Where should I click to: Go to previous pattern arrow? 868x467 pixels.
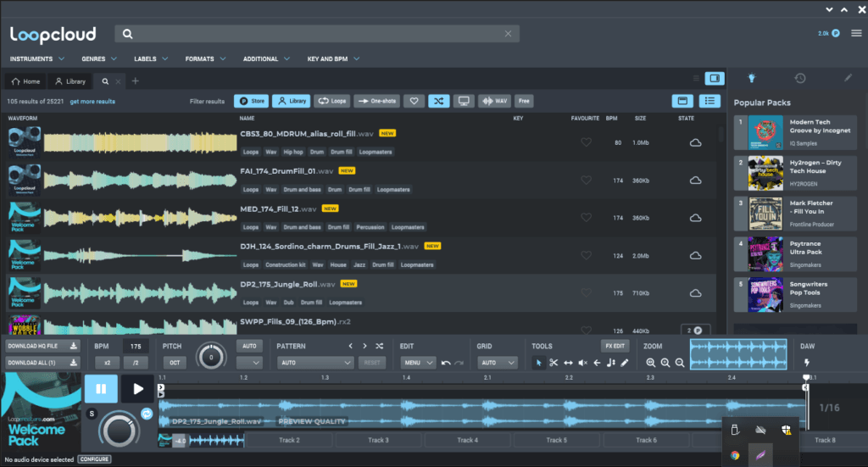(350, 346)
